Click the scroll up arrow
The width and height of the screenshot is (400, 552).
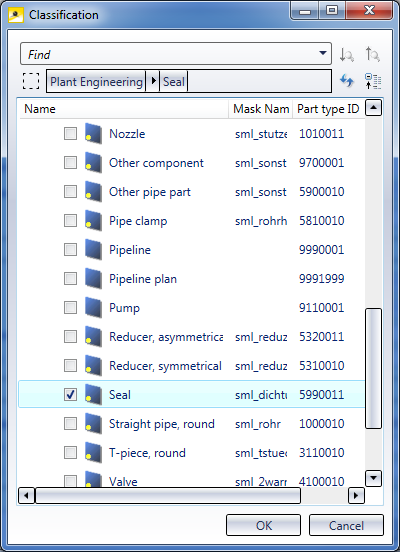pyautogui.click(x=373, y=108)
